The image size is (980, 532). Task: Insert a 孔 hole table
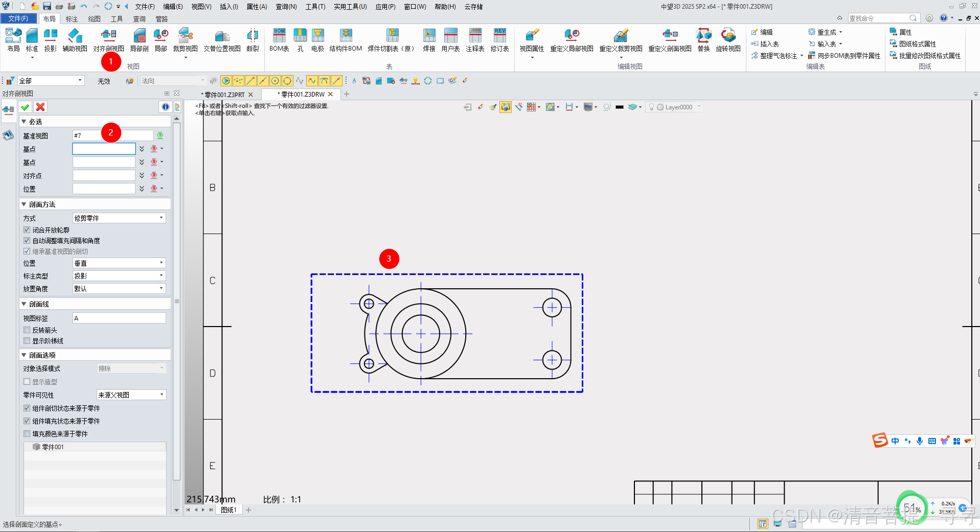(x=300, y=40)
